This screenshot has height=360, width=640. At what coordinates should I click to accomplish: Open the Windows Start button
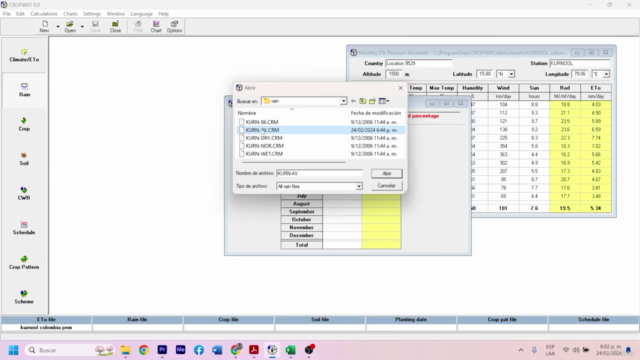pos(13,350)
